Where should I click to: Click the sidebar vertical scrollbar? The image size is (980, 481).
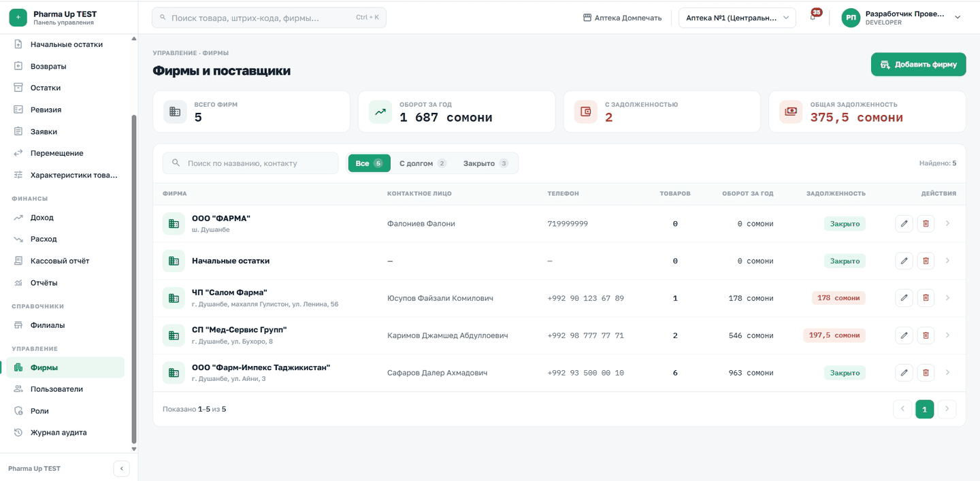[x=133, y=279]
